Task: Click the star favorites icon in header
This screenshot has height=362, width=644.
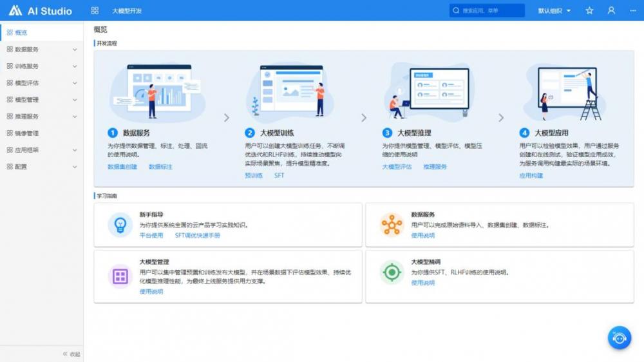Action: 589,11
